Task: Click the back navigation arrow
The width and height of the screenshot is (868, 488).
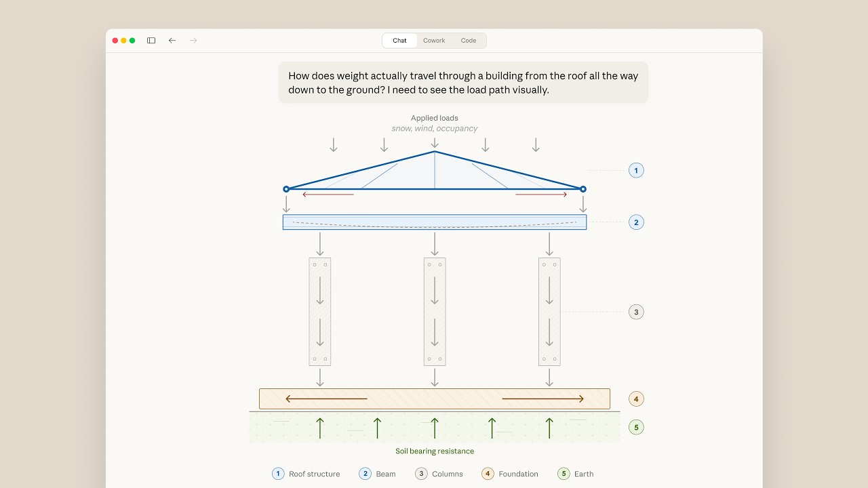Action: (x=172, y=40)
